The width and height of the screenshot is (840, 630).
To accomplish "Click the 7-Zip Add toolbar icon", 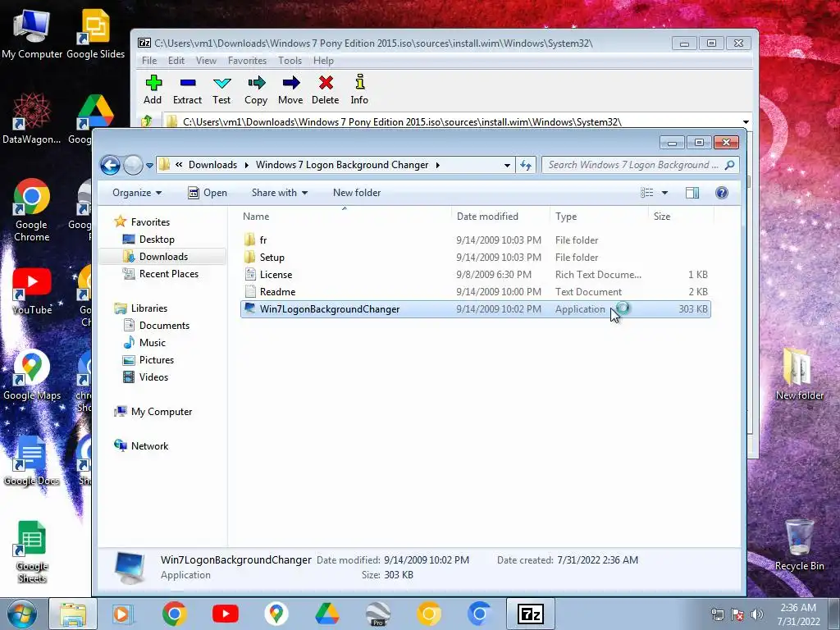I will 153,89.
